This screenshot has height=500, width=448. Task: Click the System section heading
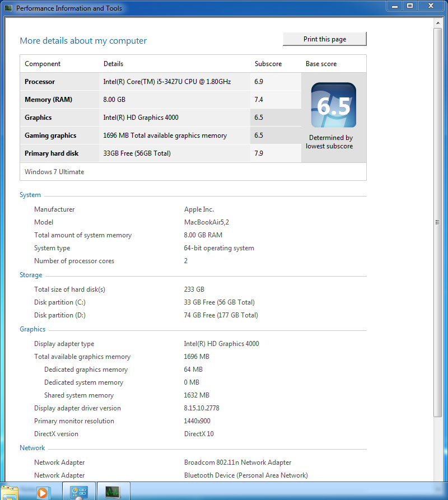pos(30,195)
